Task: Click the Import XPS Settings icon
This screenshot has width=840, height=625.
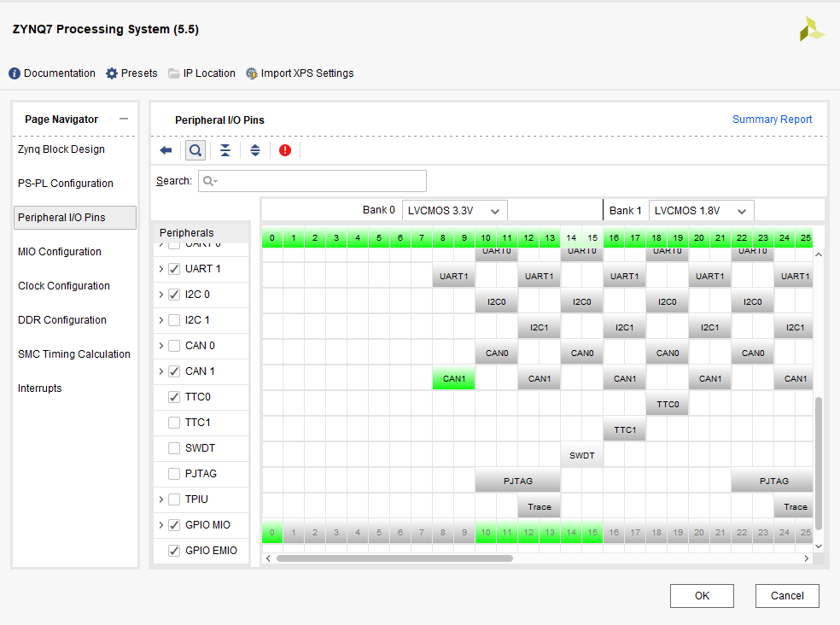Action: click(x=251, y=73)
